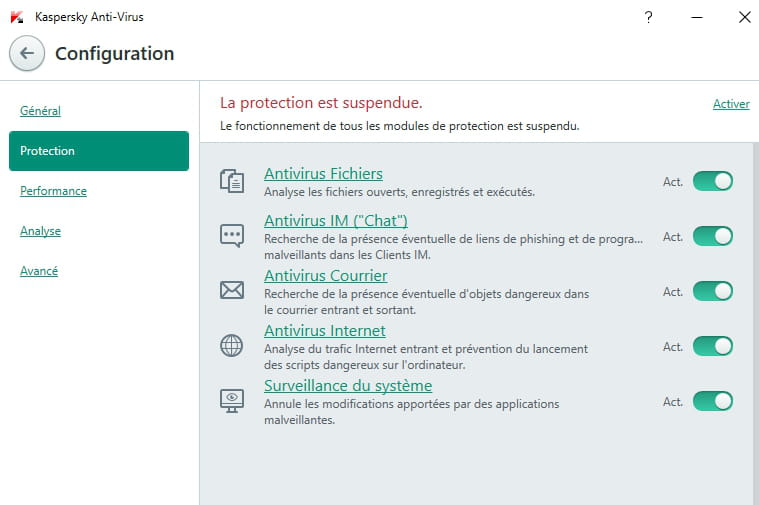
Task: Open the Analyse section
Action: (40, 231)
